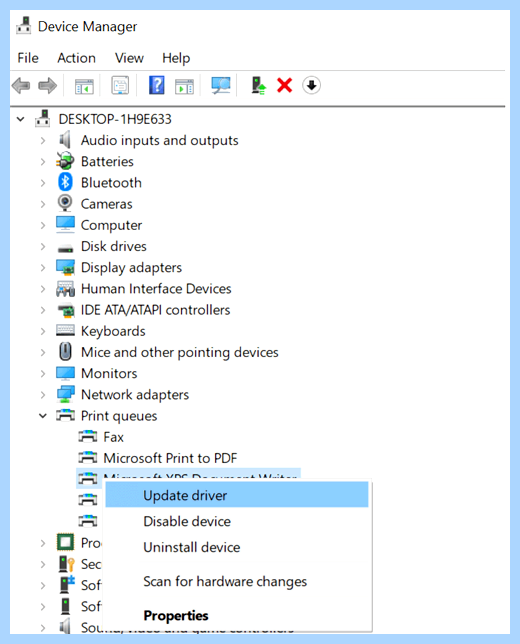520x644 pixels.
Task: Expand the Monitors category
Action: coord(43,373)
